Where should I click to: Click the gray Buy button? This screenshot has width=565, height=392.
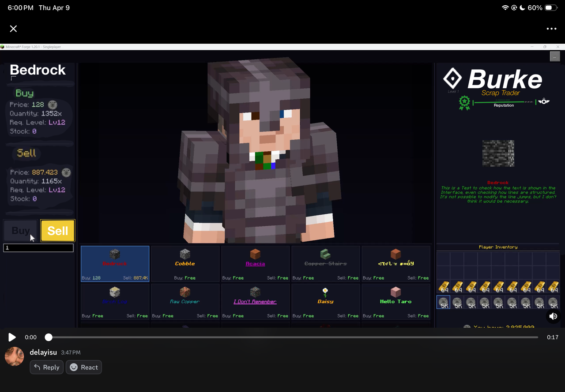point(20,231)
